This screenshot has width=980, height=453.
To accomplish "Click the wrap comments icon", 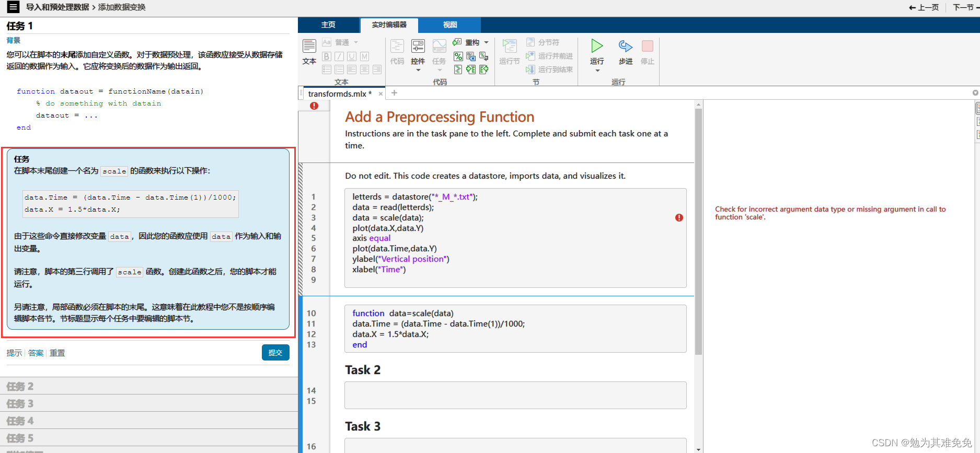I will click(483, 56).
